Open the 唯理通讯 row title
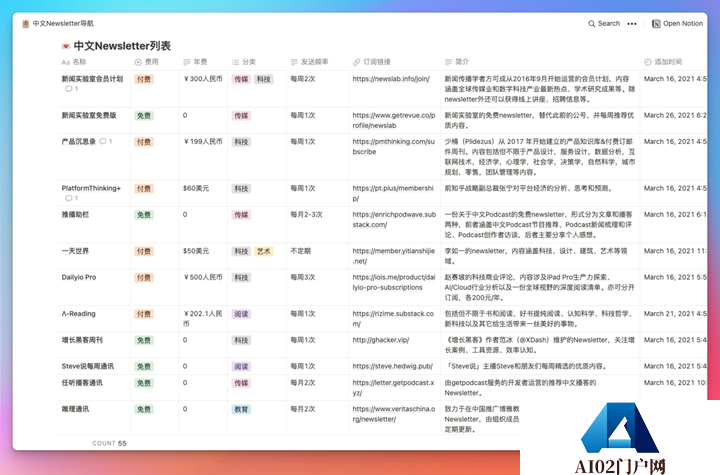This screenshot has height=475, width=720. pos(75,409)
